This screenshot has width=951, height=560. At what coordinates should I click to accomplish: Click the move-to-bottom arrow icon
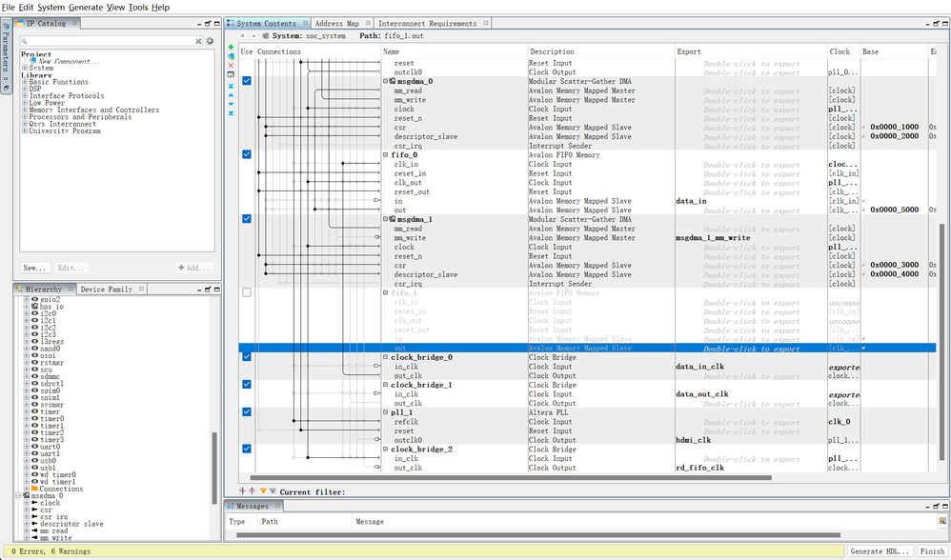click(x=231, y=113)
